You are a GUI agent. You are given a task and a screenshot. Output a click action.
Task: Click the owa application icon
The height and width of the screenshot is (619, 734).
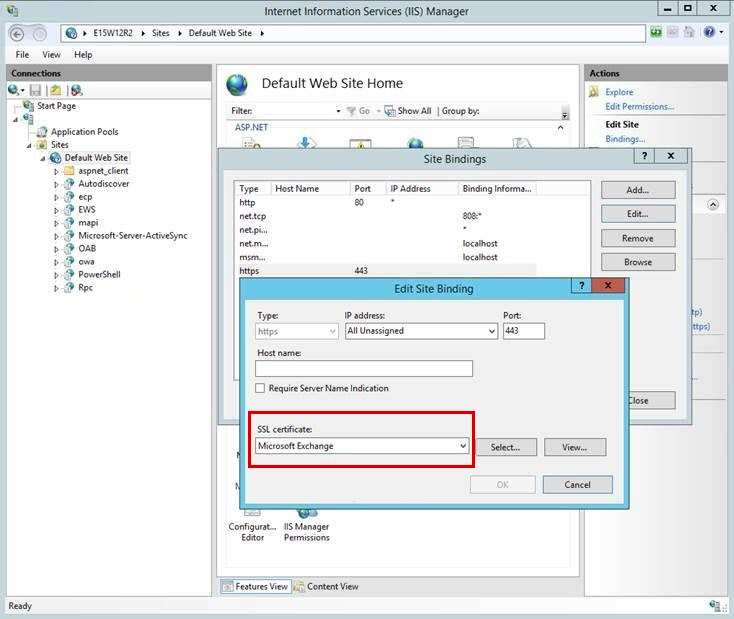tap(69, 261)
